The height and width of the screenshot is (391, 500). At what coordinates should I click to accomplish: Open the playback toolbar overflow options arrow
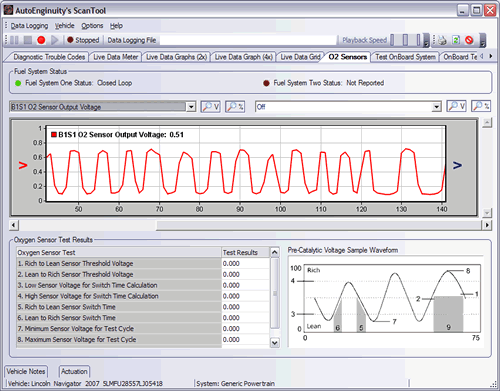(x=426, y=40)
